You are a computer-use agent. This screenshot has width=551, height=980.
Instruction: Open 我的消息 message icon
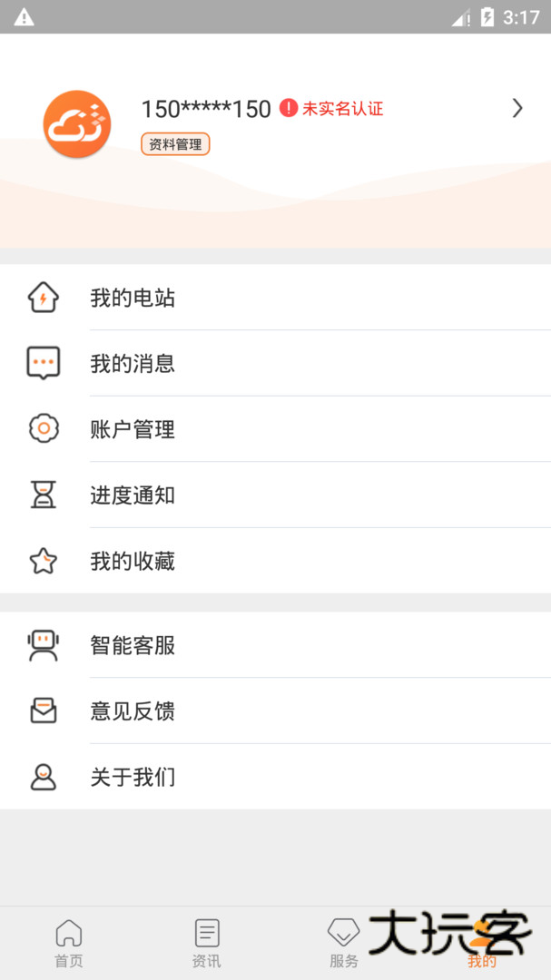43,362
